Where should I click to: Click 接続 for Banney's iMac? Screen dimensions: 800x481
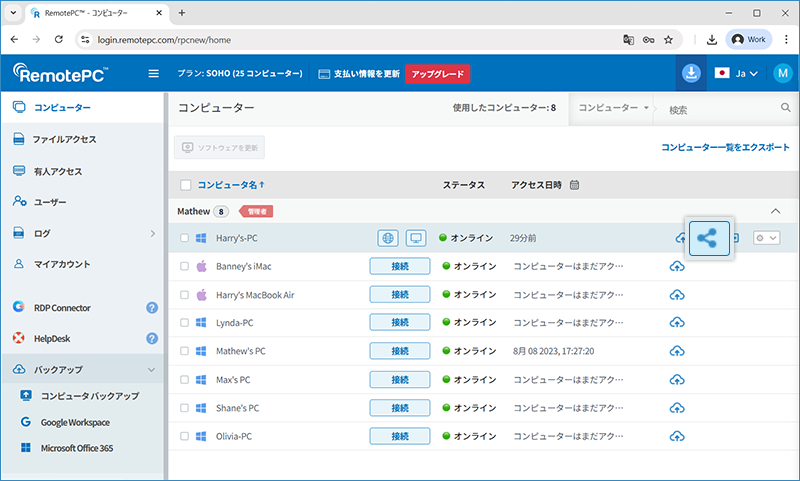[x=400, y=266]
